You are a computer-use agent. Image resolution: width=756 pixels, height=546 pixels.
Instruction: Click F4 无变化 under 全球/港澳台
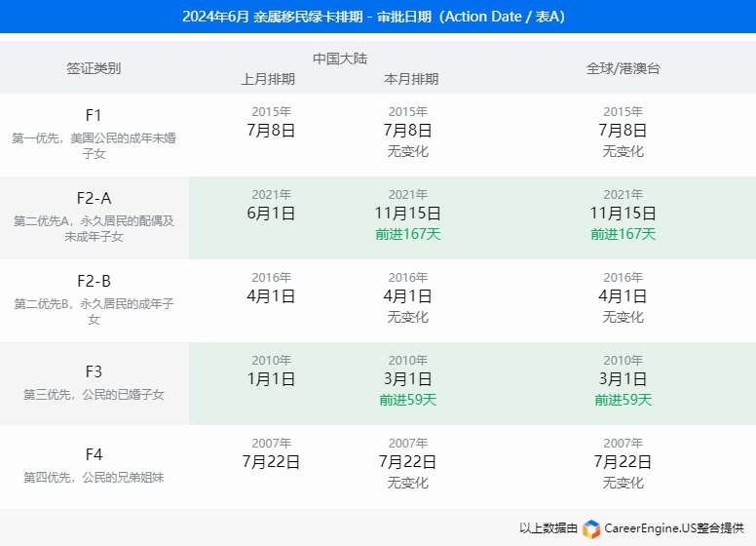(x=623, y=483)
